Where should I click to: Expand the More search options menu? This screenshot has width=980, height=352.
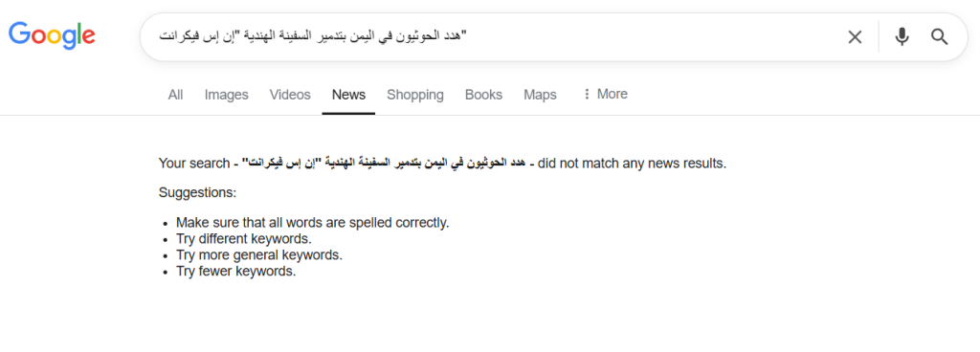605,95
